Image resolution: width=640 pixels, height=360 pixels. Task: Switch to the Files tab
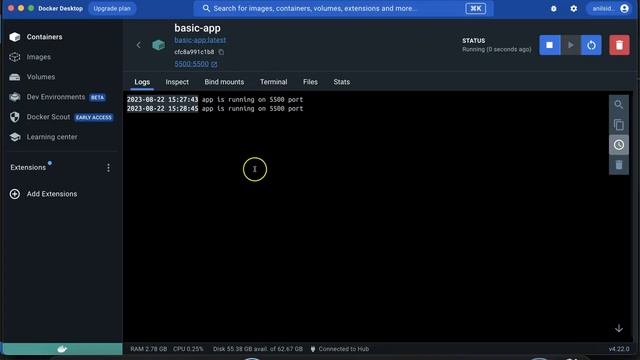click(310, 82)
